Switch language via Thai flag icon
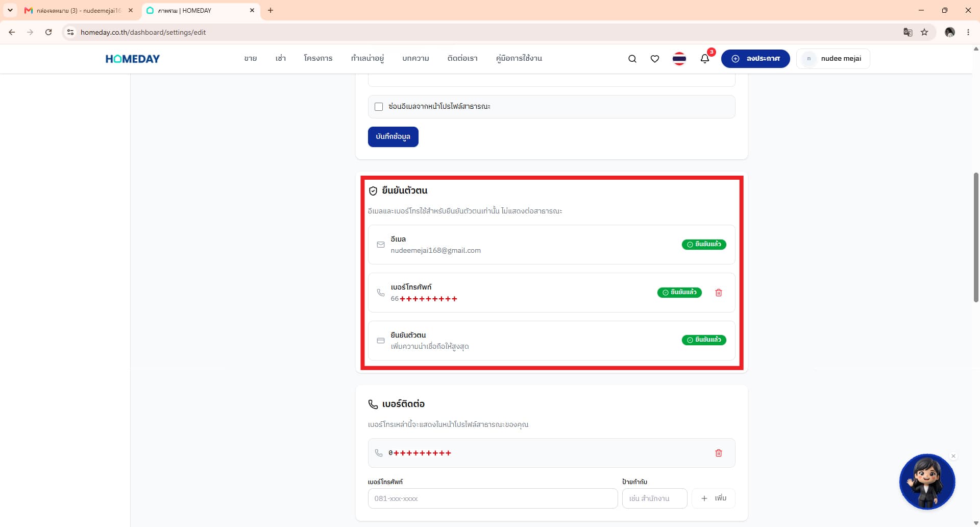 [679, 59]
